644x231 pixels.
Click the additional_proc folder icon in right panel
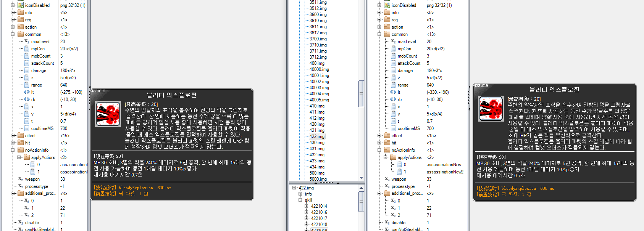point(387,194)
